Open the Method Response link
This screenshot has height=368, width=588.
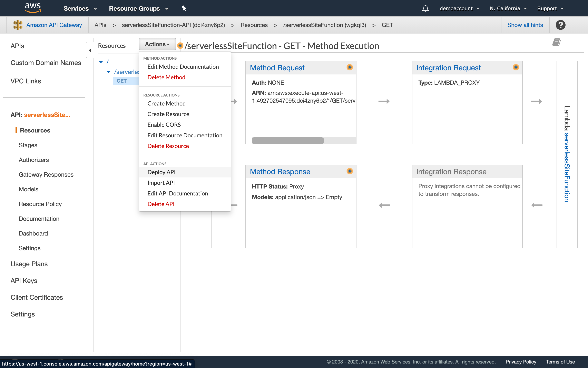pyautogui.click(x=280, y=172)
